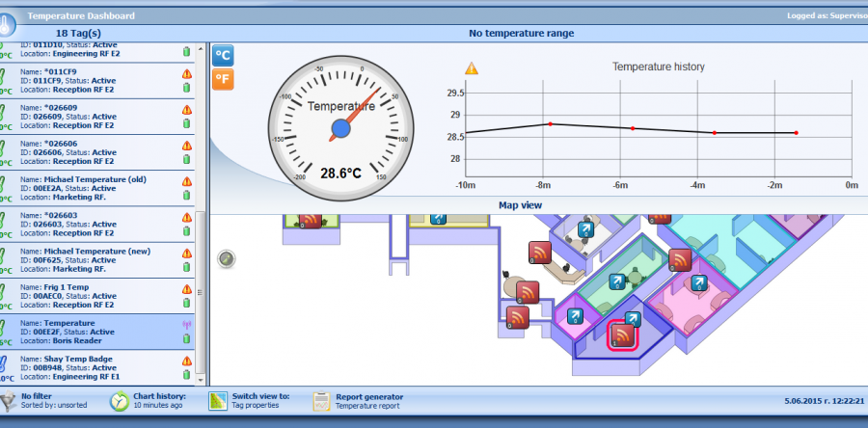Click the Engineering RF E1 location text
Viewport: 868px width, 428px height.
click(x=86, y=377)
